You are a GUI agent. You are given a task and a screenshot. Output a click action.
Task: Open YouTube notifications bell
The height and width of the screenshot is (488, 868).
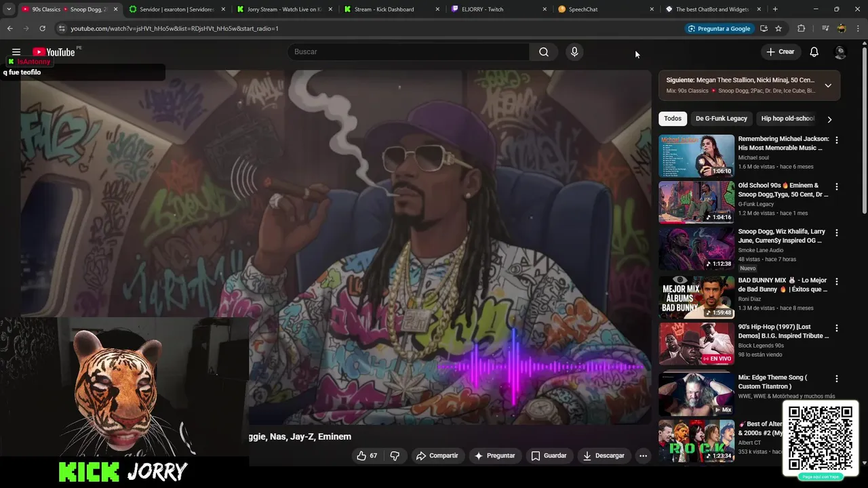814,52
